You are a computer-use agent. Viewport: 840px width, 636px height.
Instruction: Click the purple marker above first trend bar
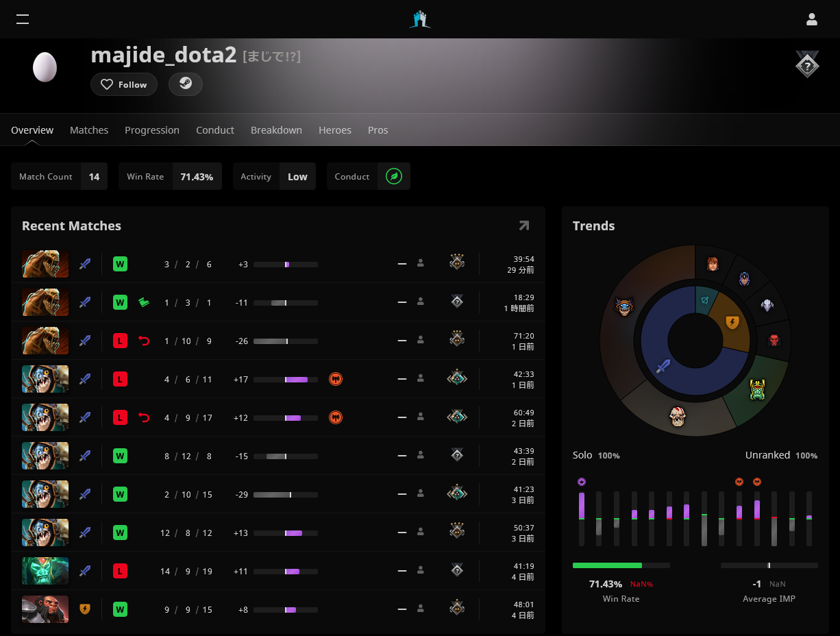(x=582, y=482)
